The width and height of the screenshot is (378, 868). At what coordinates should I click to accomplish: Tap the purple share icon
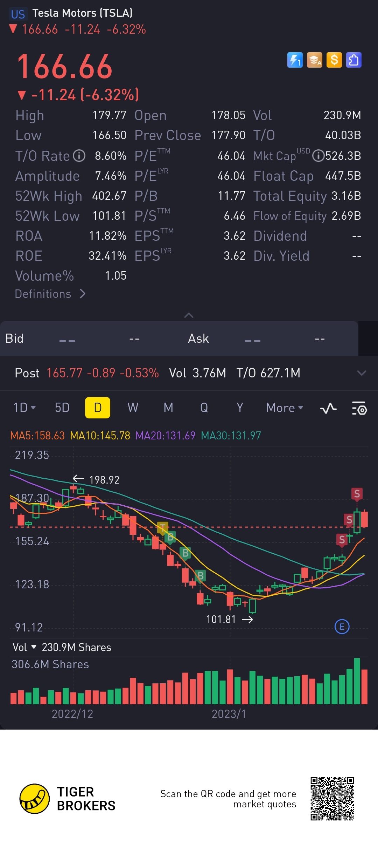pos(353,60)
